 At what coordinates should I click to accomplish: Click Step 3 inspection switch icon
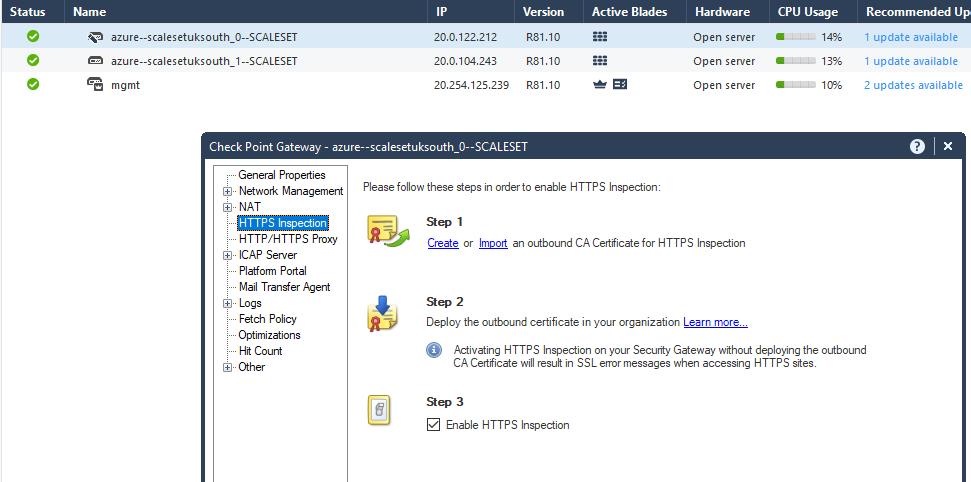(x=380, y=410)
